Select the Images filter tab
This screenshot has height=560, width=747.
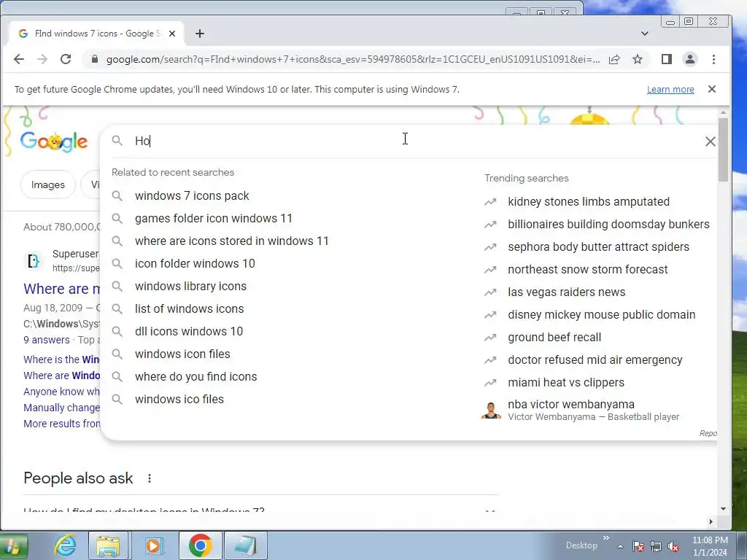click(x=47, y=184)
